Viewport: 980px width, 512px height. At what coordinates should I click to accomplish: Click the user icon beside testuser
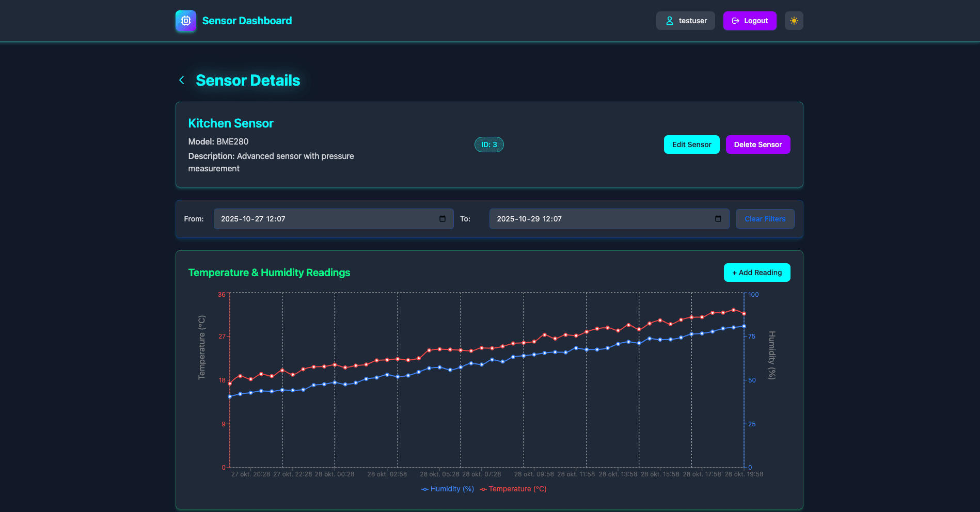point(669,21)
